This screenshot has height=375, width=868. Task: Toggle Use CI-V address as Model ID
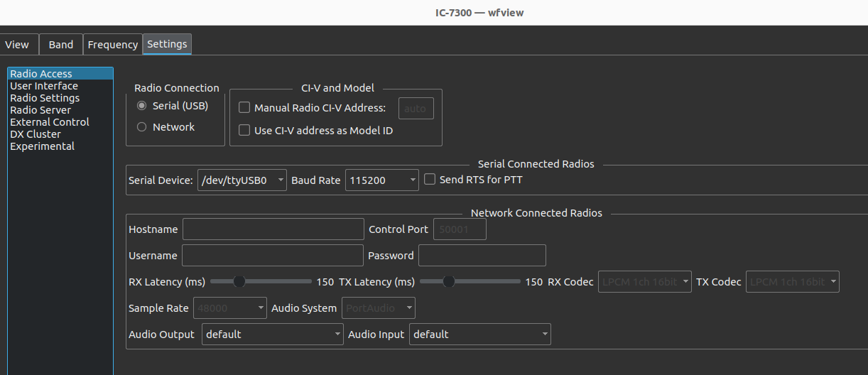[x=316, y=131]
